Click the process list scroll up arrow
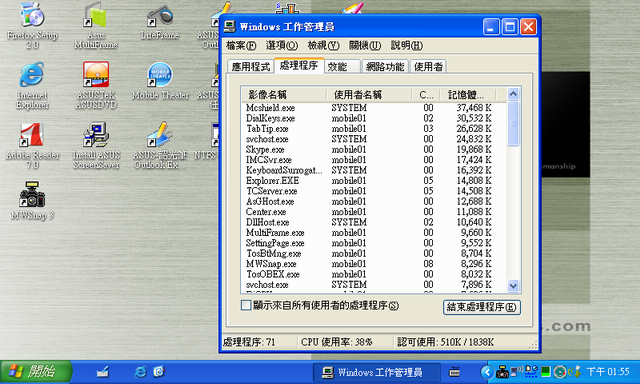Image resolution: width=640 pixels, height=384 pixels. click(x=513, y=94)
